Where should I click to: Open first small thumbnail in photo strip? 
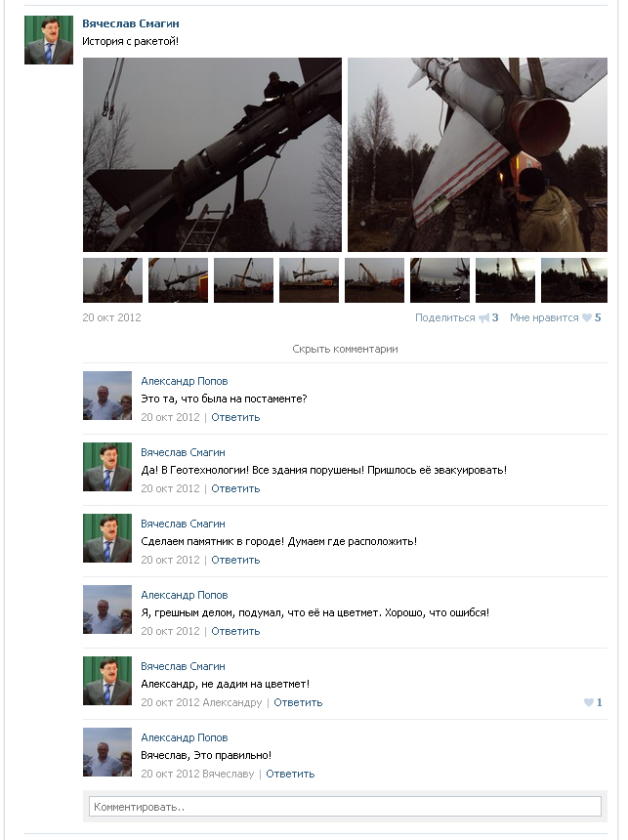[x=112, y=280]
